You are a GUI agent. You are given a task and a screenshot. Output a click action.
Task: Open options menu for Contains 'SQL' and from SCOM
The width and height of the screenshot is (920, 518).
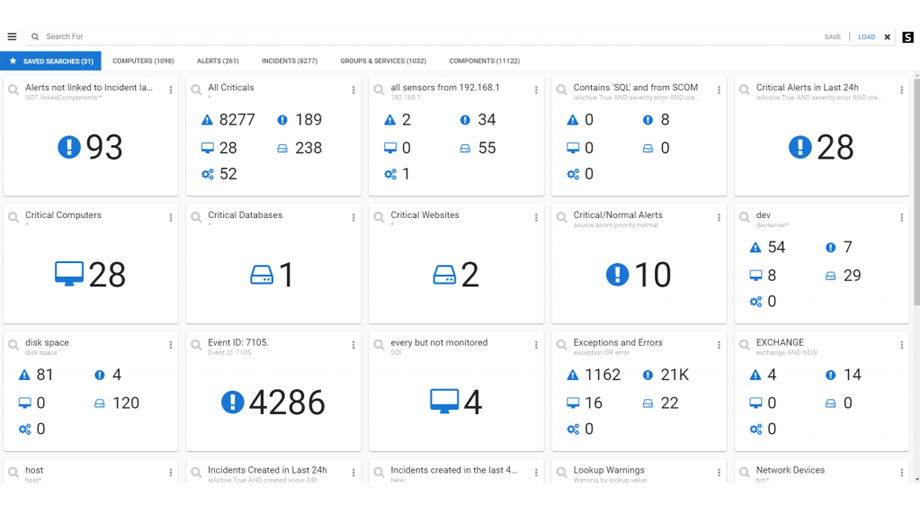point(719,90)
